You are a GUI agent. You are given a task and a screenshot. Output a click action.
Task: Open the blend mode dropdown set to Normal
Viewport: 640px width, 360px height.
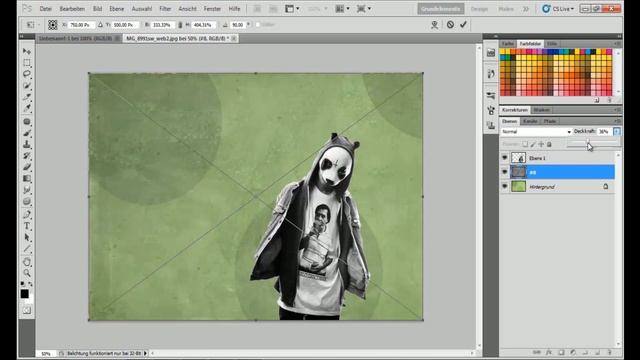pos(536,131)
